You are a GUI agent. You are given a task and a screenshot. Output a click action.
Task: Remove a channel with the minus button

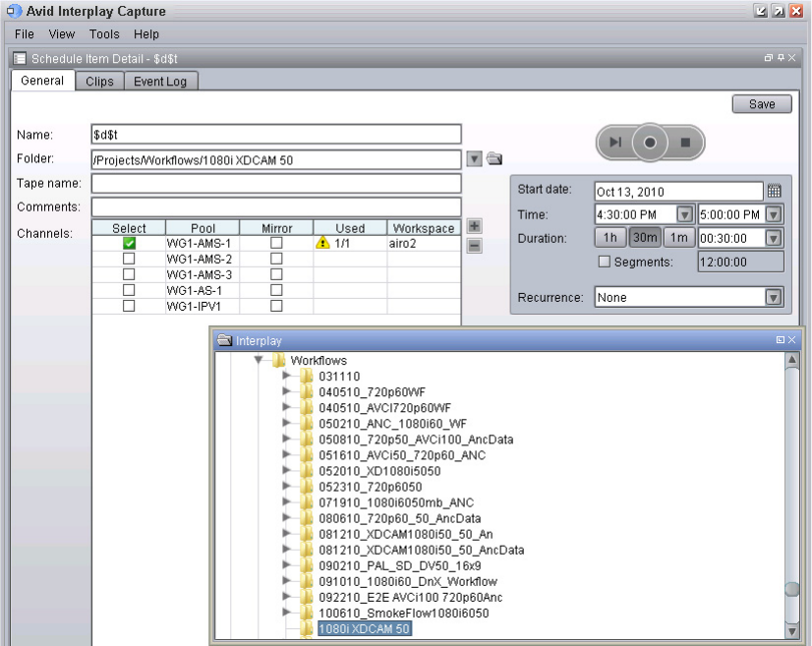tap(474, 246)
